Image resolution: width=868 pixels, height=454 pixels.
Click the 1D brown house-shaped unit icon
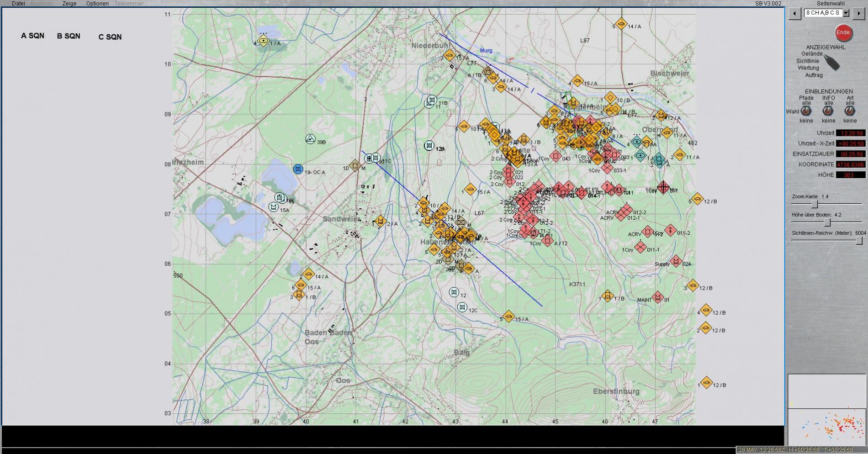click(x=355, y=165)
